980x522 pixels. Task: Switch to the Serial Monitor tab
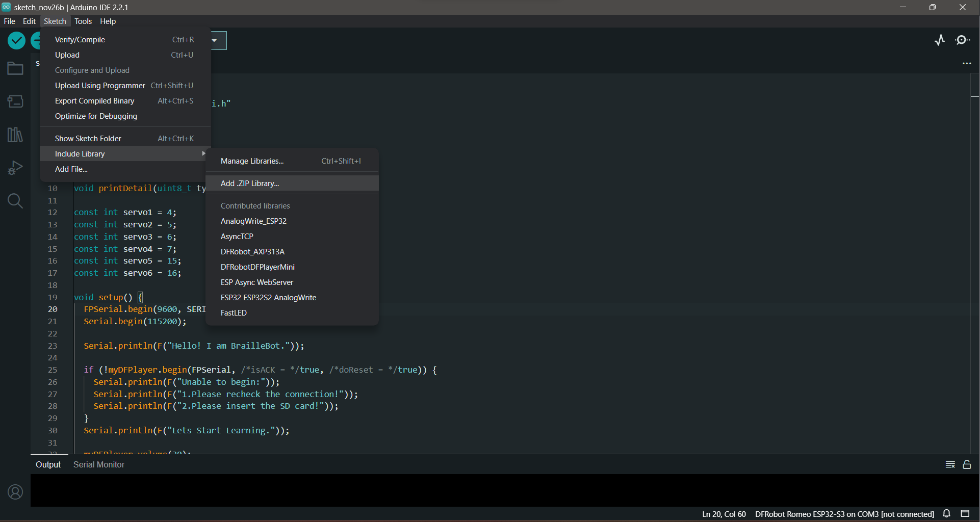99,464
